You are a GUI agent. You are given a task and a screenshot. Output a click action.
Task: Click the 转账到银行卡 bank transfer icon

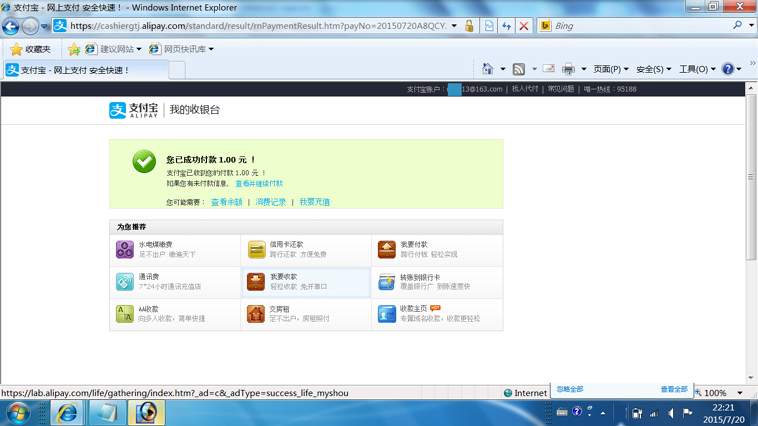point(387,282)
